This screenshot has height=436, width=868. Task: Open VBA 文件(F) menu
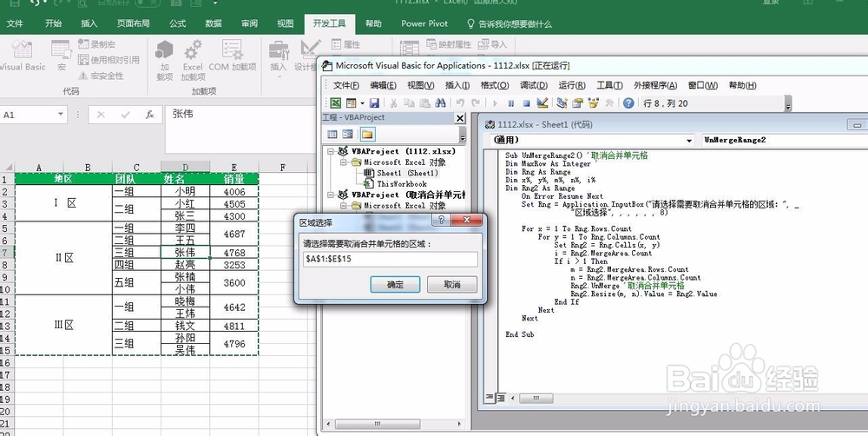346,85
